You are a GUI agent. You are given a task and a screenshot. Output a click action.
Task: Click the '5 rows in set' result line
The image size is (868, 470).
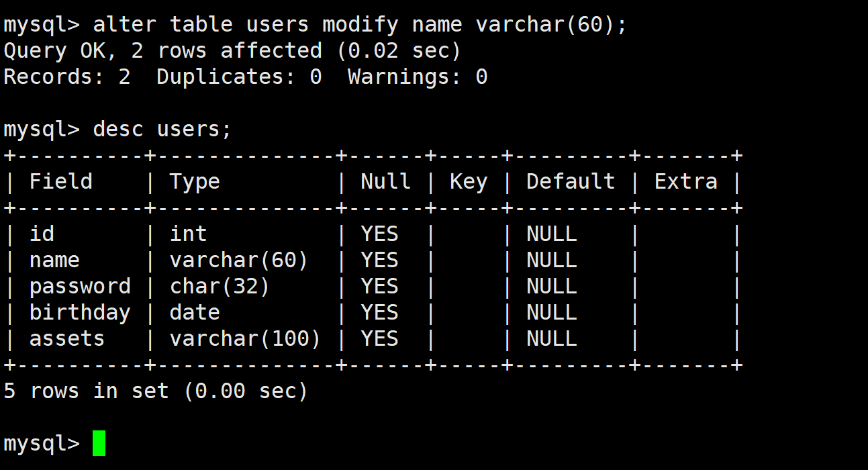tap(156, 391)
